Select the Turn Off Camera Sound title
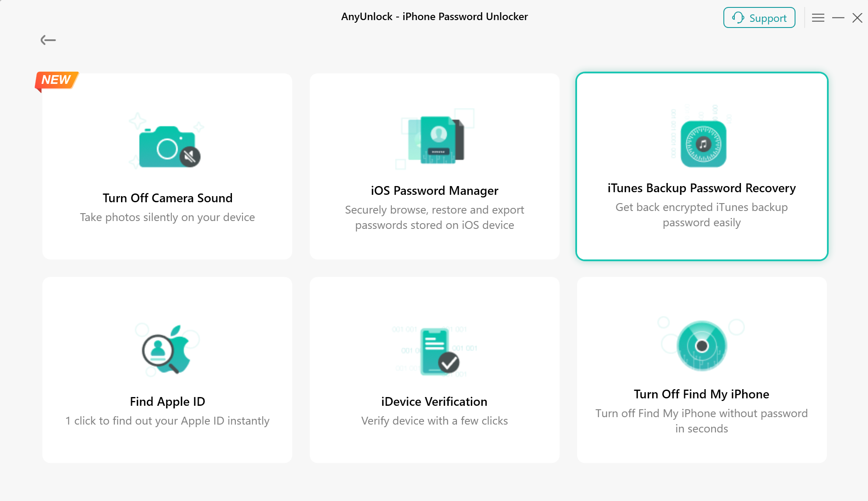Screen dimensions: 868x501 click(168, 198)
